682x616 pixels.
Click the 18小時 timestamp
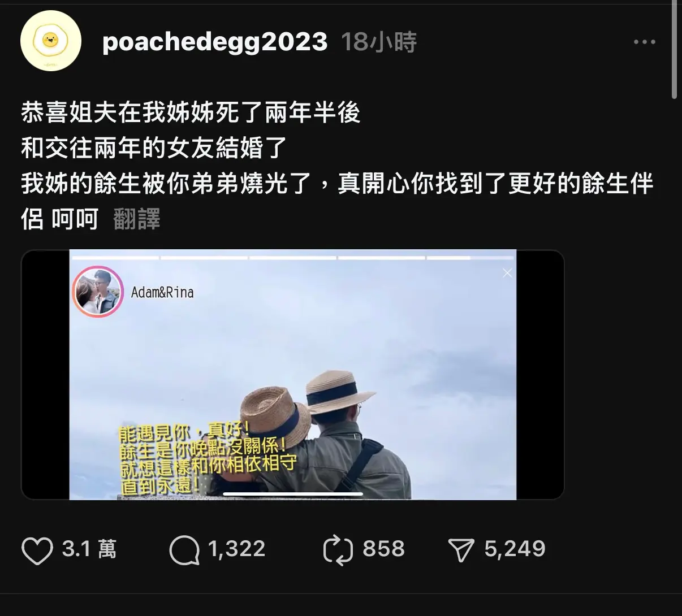[x=379, y=42]
